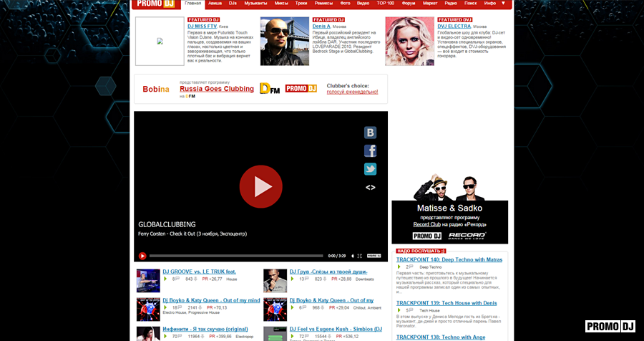Open the Инфо menu in navigation
Screen dimensions: 644x341
(x=489, y=4)
